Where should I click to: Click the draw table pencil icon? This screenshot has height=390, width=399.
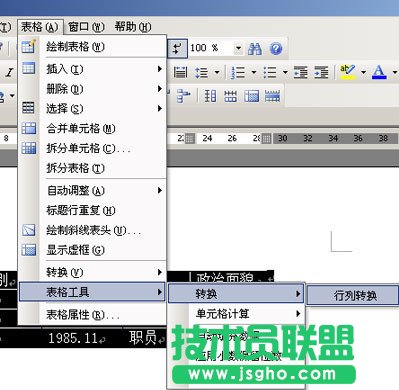pyautogui.click(x=28, y=46)
